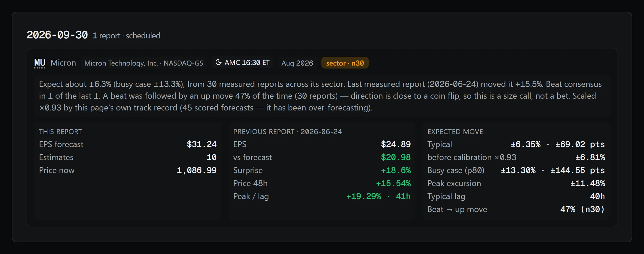Viewport: 644px width, 254px height.
Task: Click the Typical move value "±6.35% · ±69.02 pts"
Action: pos(558,144)
